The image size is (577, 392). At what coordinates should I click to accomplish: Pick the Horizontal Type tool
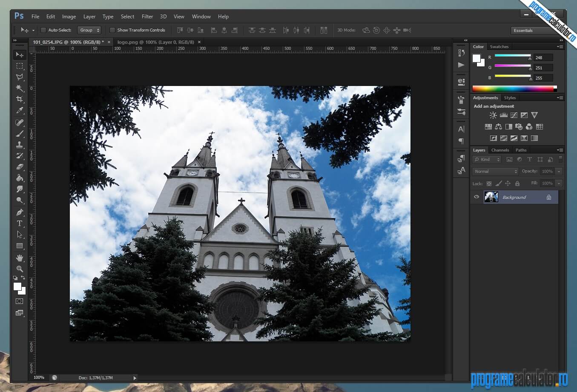pos(20,223)
